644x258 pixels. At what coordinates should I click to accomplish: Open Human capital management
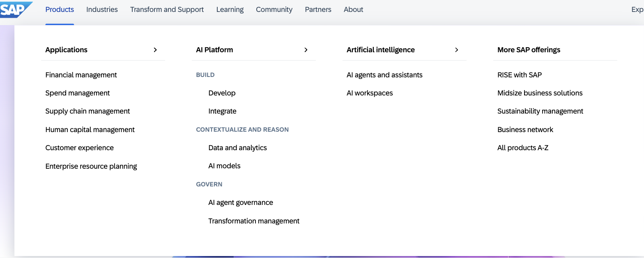pos(90,130)
